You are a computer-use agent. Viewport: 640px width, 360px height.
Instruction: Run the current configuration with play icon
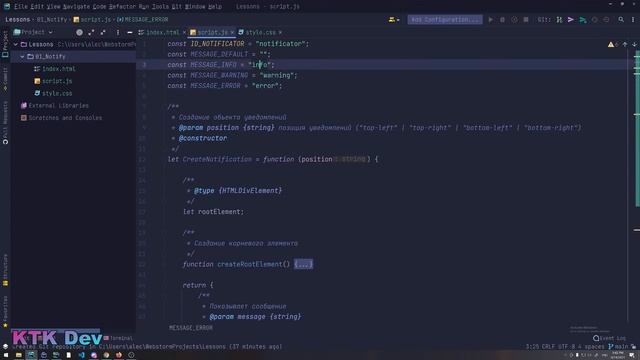(x=491, y=20)
